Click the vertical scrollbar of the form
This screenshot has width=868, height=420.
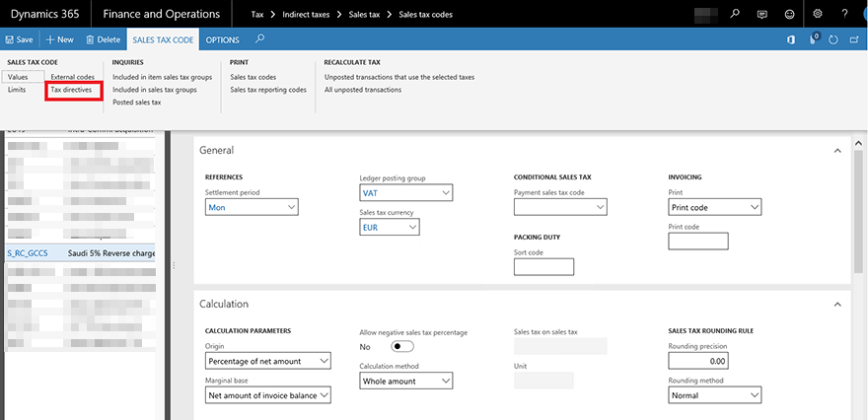[x=858, y=210]
